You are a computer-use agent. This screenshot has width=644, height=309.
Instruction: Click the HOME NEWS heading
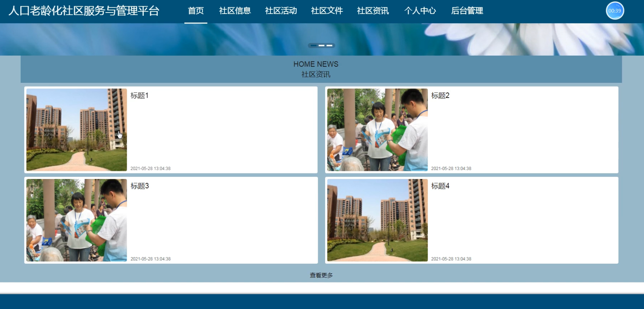tap(316, 64)
